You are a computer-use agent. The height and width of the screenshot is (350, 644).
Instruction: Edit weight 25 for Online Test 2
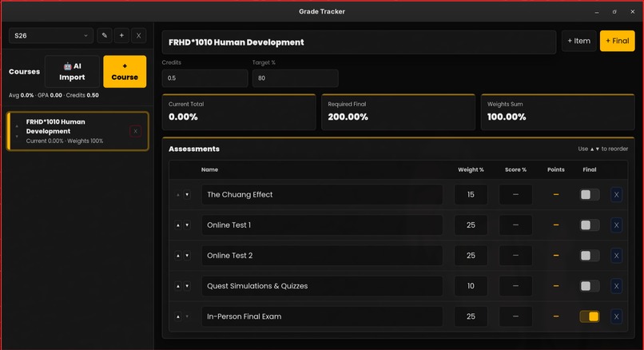[471, 256]
